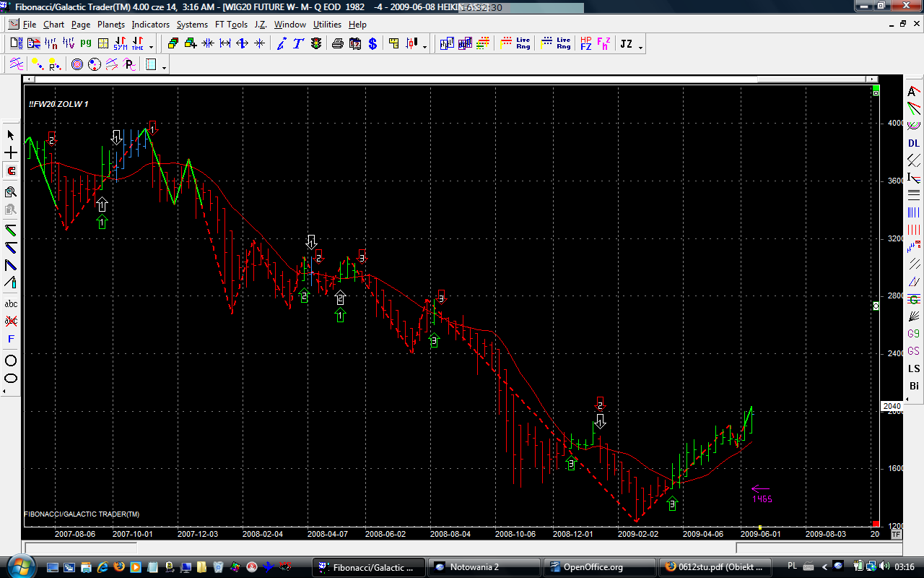
Task: Toggle the LS tool in right sidebar
Action: click(914, 369)
